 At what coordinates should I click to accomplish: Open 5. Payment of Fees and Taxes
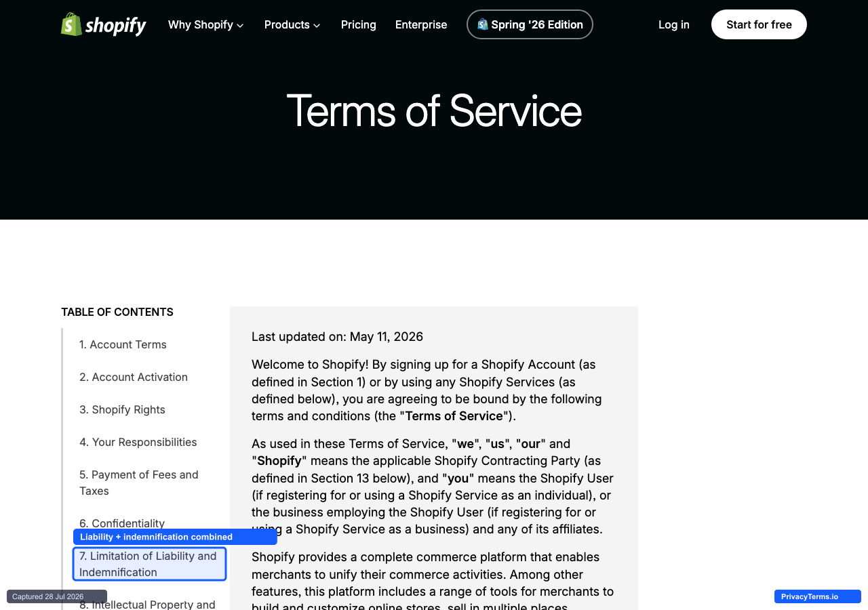139,483
